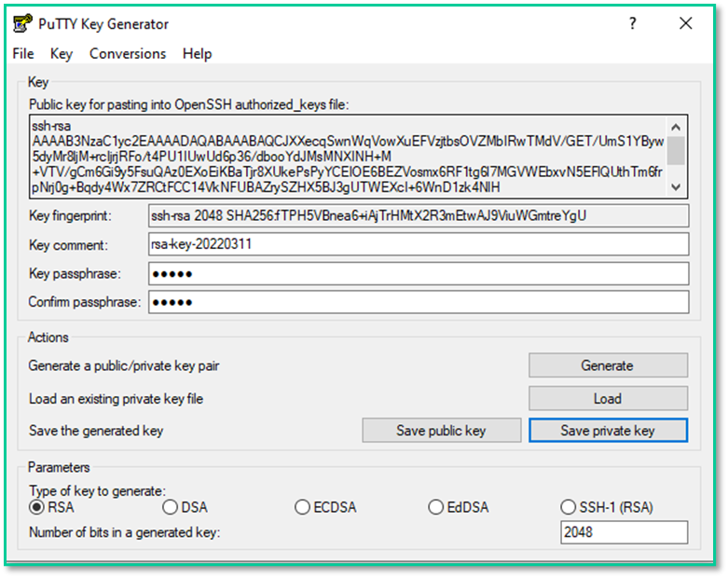The height and width of the screenshot is (578, 728).
Task: Click Save private key button
Action: pyautogui.click(x=608, y=431)
